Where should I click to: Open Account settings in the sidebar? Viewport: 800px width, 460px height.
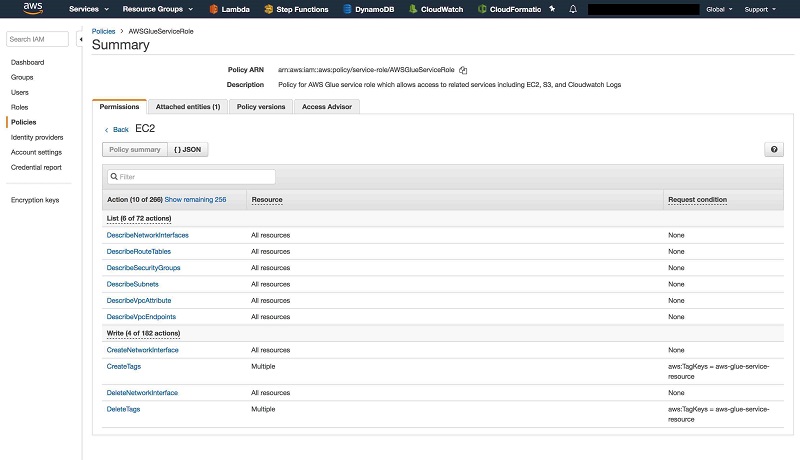pyautogui.click(x=36, y=152)
